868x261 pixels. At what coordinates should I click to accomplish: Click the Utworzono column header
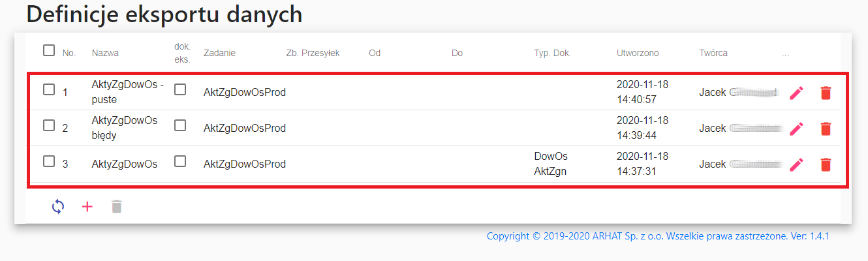[x=638, y=53]
